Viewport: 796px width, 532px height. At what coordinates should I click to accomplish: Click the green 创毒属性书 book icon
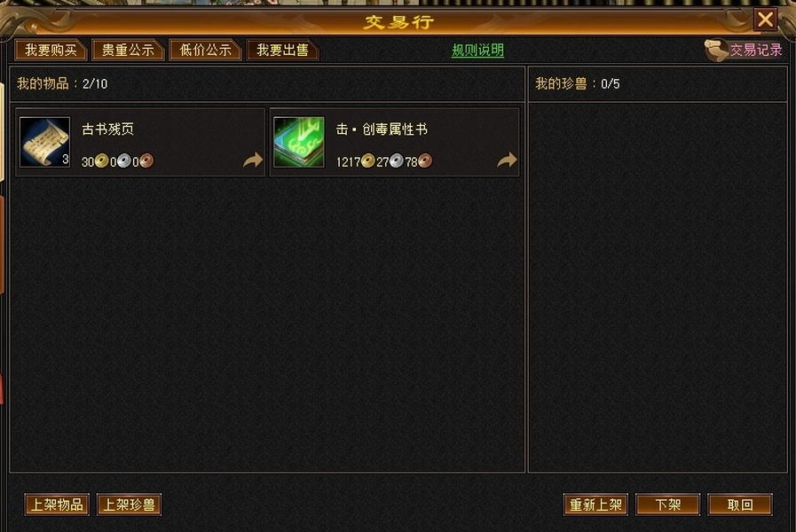coord(299,142)
